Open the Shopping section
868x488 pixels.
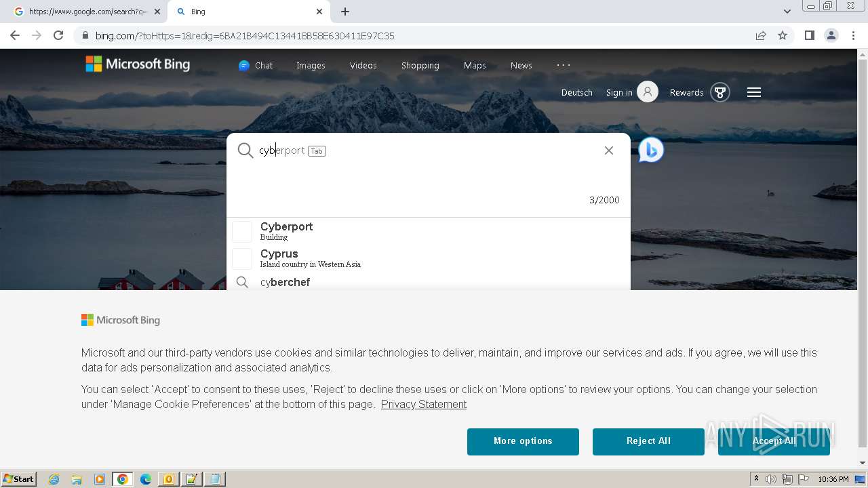tap(420, 65)
